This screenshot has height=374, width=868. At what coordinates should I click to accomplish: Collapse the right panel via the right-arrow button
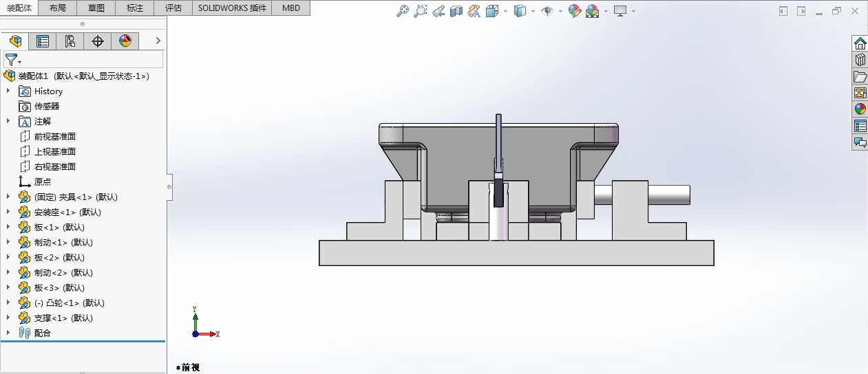tap(801, 11)
